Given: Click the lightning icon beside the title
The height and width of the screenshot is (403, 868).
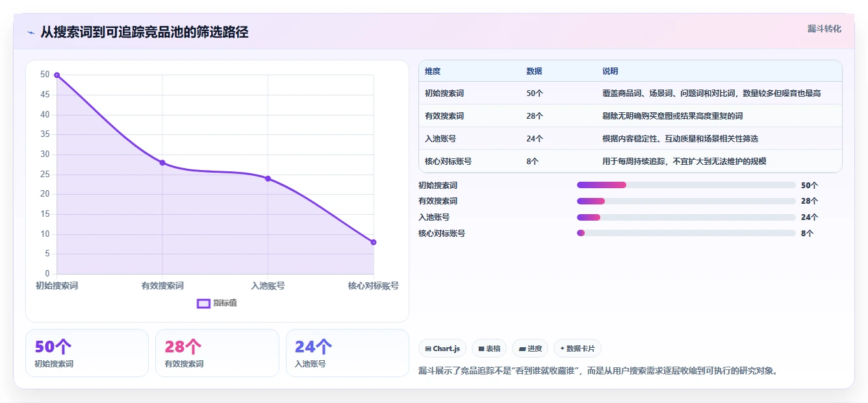Looking at the screenshot, I should click(31, 32).
